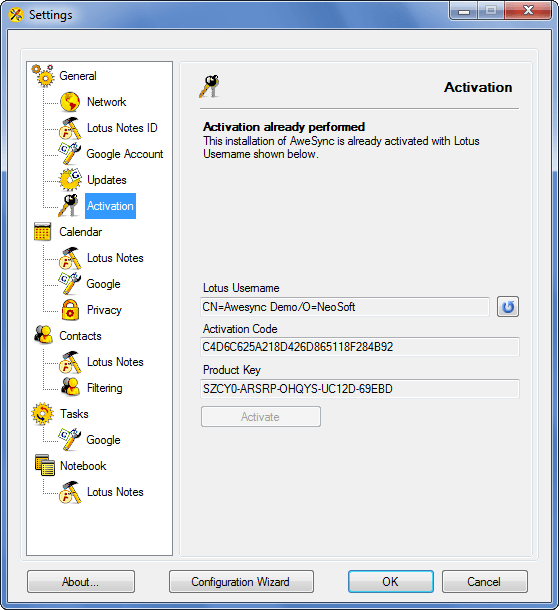This screenshot has height=610, width=559.
Task: Click the hammer icon beside Calendar Lotus Notes
Action: coord(70,258)
